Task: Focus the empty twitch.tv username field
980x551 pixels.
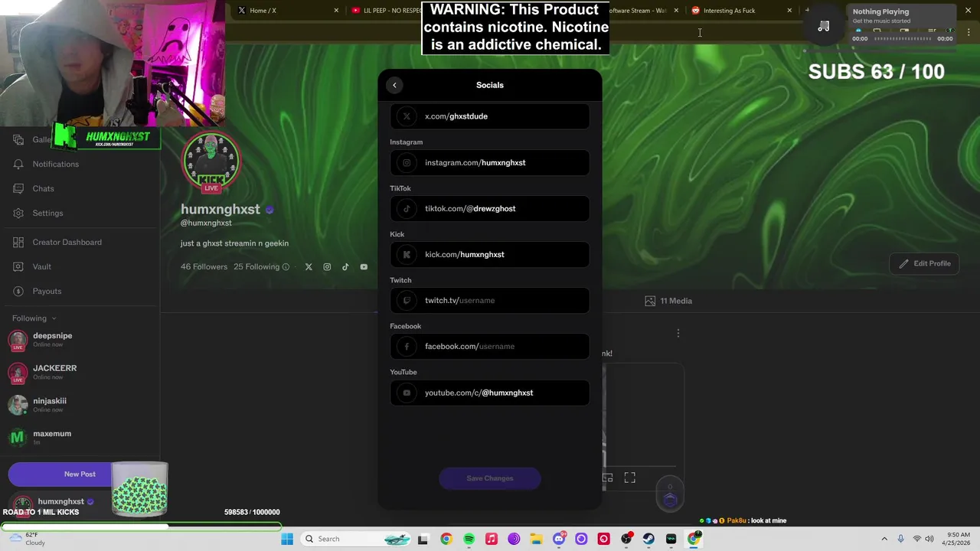Action: pos(490,300)
